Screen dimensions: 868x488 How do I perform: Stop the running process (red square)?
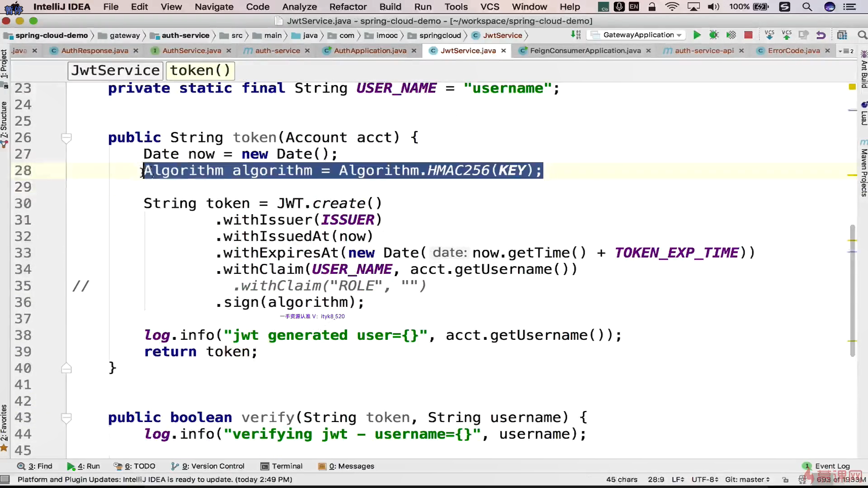[x=748, y=35]
